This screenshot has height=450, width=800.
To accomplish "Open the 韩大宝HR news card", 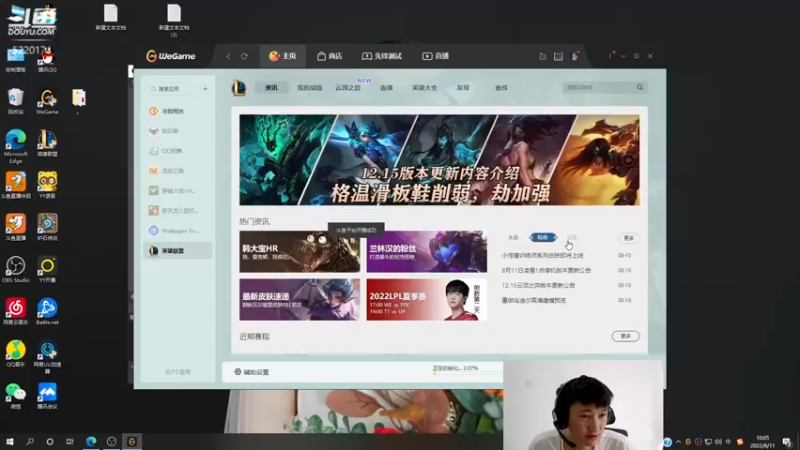I will (299, 251).
